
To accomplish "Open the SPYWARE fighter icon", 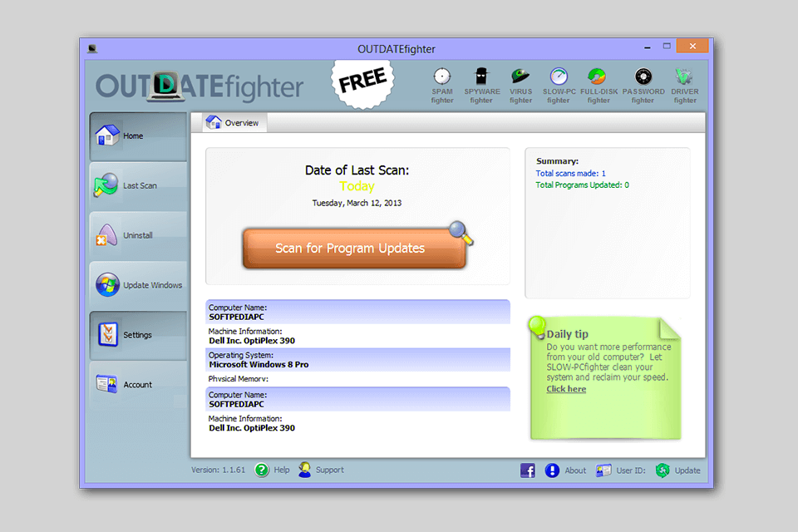I will click(481, 86).
